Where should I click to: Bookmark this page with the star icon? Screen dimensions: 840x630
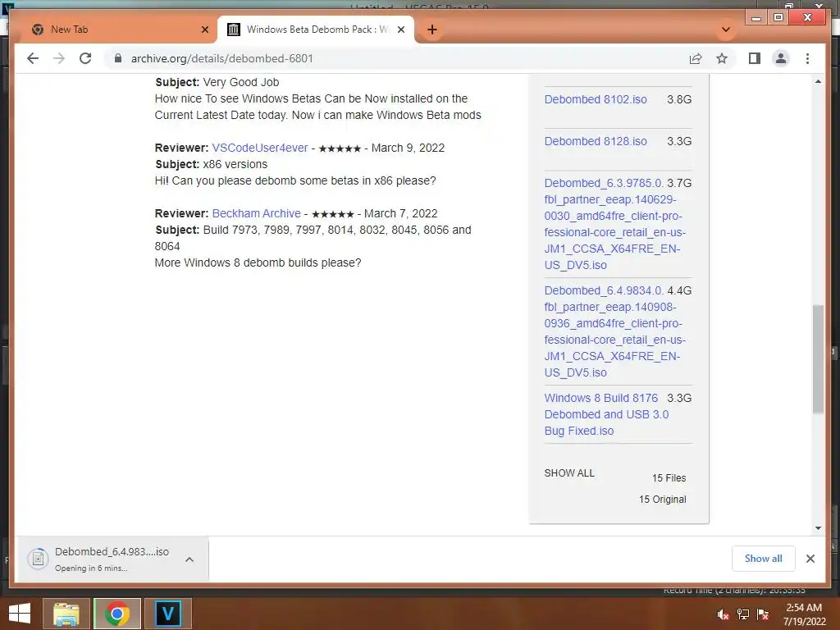coord(722,58)
